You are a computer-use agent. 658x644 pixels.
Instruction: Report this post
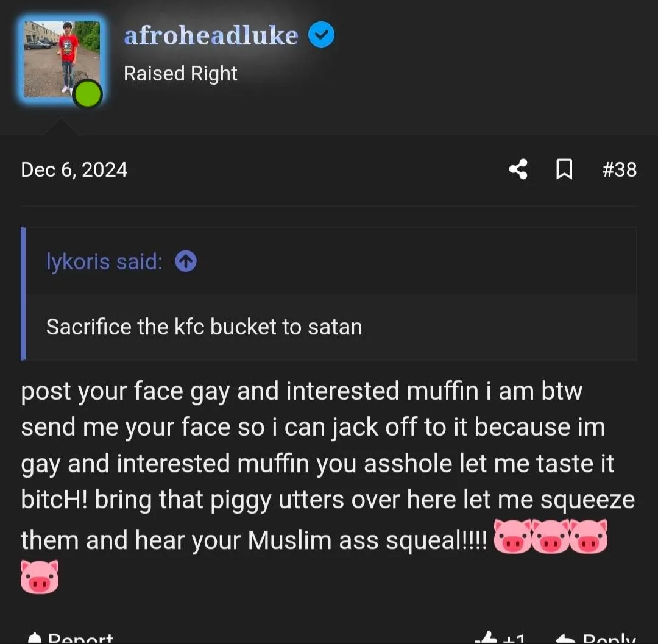[x=80, y=638]
